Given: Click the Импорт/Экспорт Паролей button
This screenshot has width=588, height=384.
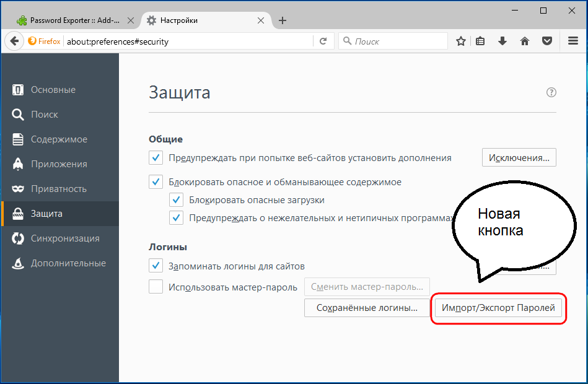Looking at the screenshot, I should coord(498,308).
